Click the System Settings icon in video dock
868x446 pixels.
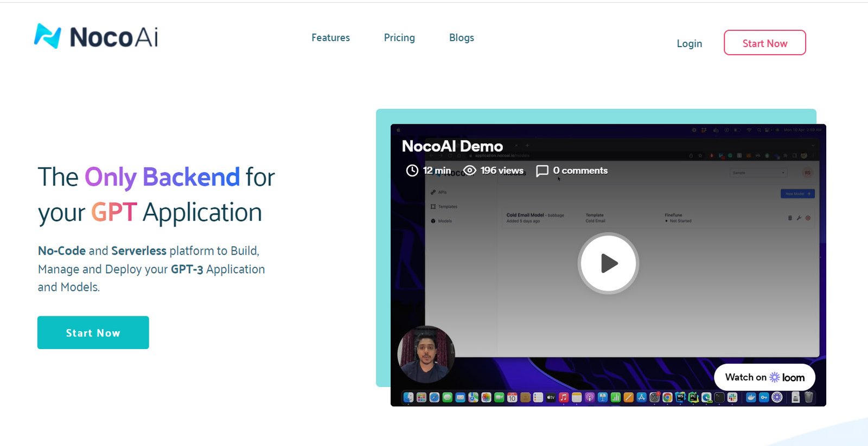(x=654, y=397)
